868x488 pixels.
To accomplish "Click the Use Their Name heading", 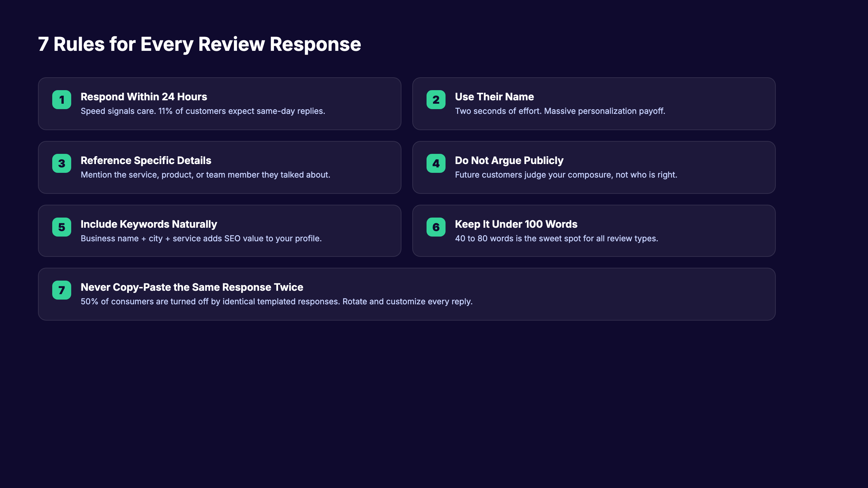I will point(494,97).
